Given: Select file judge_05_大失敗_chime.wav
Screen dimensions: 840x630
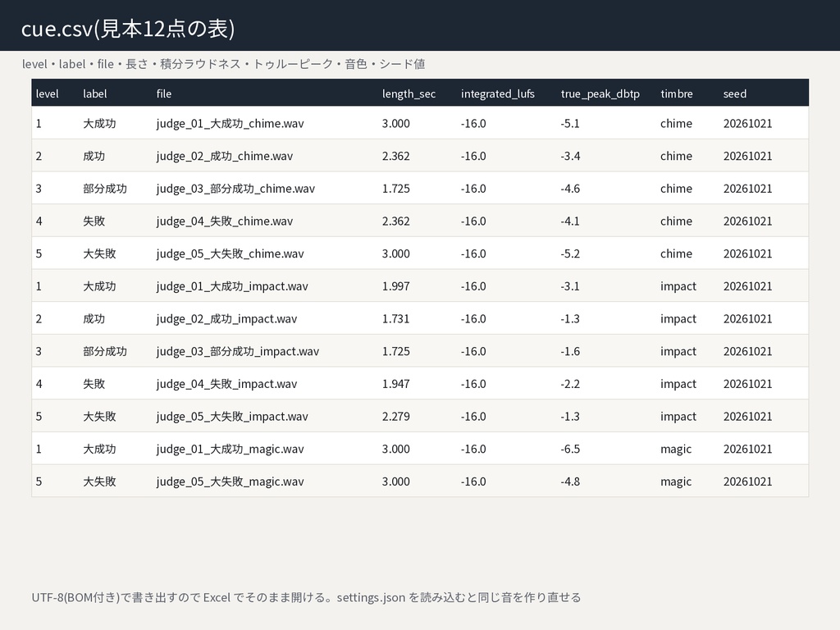Looking at the screenshot, I should (230, 254).
